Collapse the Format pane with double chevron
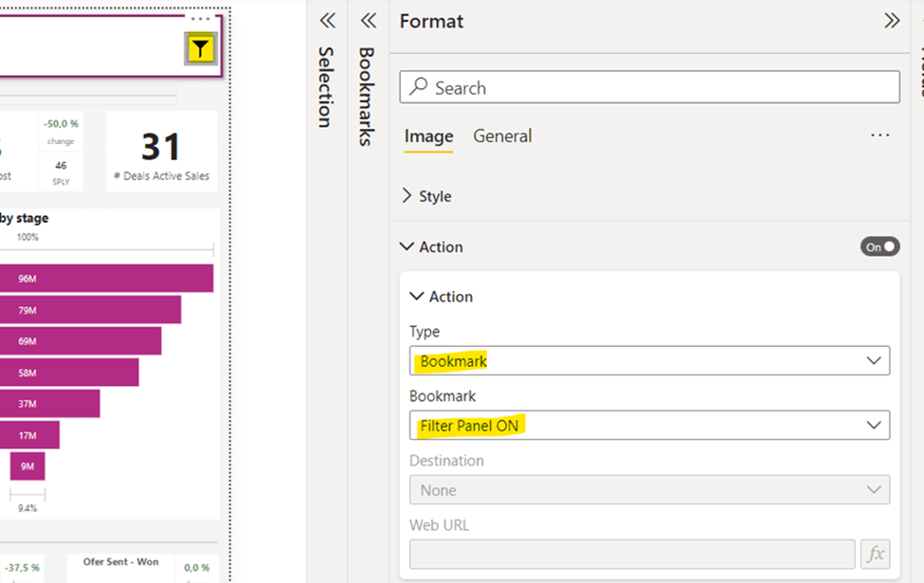This screenshot has width=924, height=583. [x=891, y=21]
